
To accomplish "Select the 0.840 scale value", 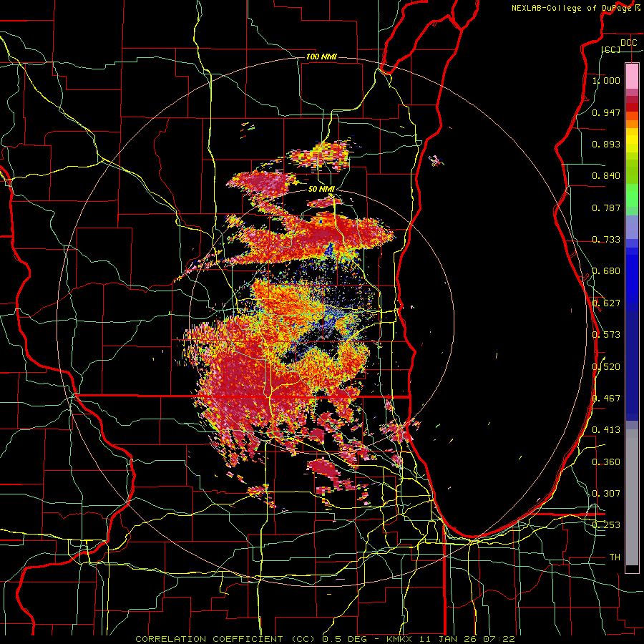I will (606, 176).
